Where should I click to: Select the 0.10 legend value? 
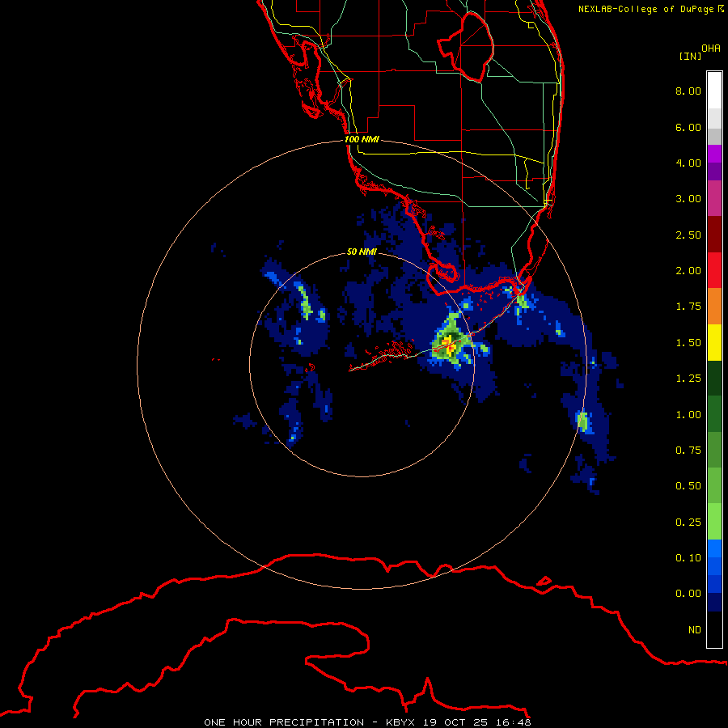pos(688,558)
